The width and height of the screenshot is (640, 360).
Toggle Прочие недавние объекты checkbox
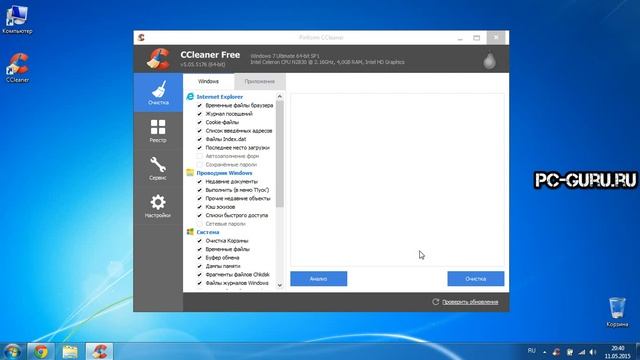tap(200, 198)
